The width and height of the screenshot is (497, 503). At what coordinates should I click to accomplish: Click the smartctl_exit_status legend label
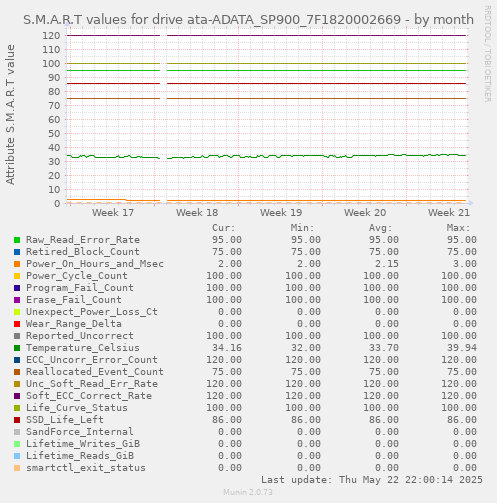coord(86,468)
